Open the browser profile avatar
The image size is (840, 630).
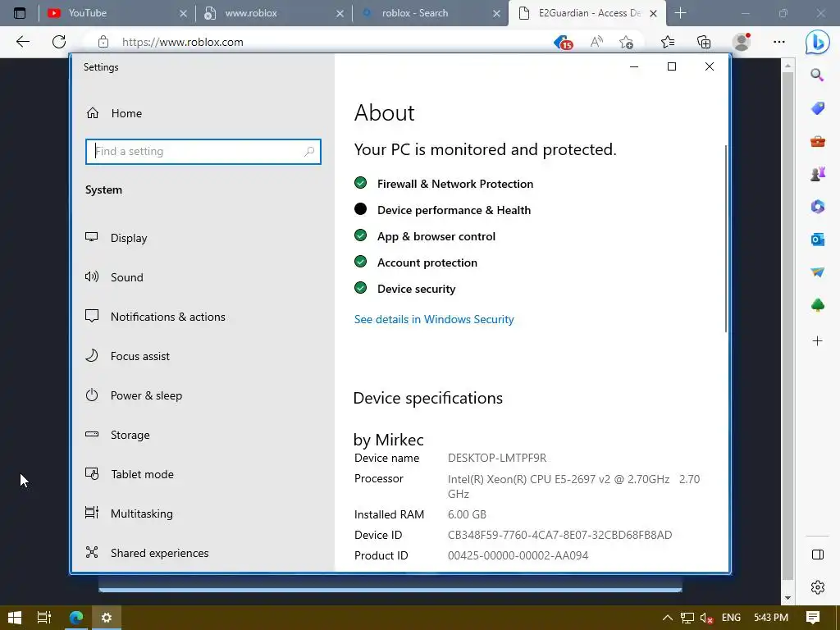click(742, 42)
